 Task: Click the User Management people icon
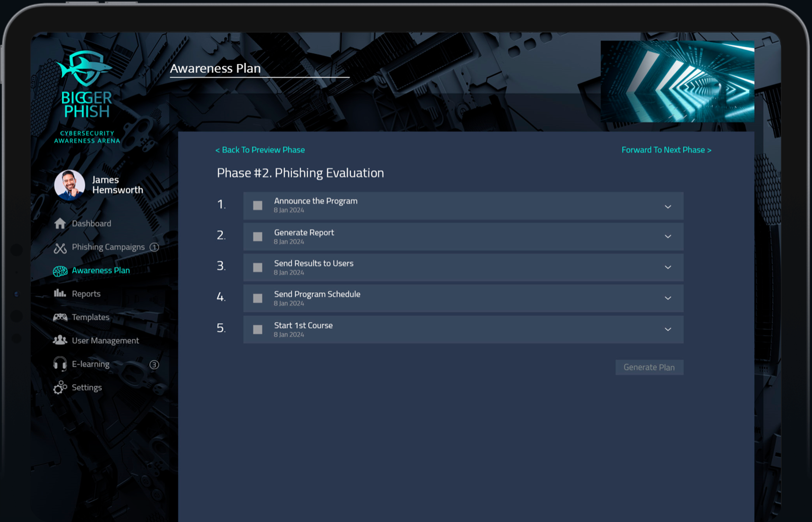(x=60, y=340)
